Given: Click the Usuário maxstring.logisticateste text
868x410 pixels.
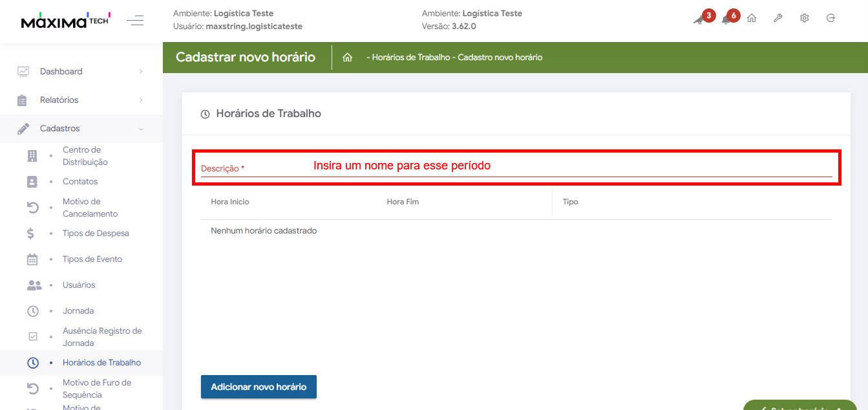Looking at the screenshot, I should pyautogui.click(x=238, y=27).
